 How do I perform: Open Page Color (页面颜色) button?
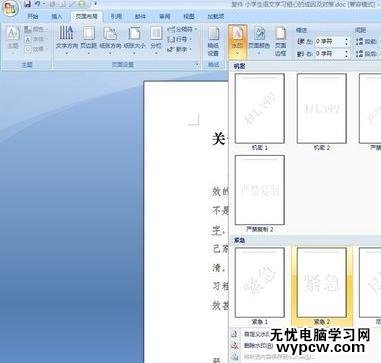pyautogui.click(x=259, y=41)
